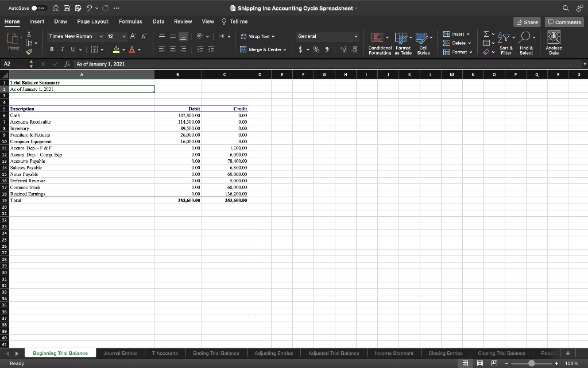
Task: Select Normal view icon in status bar
Action: 465,363
